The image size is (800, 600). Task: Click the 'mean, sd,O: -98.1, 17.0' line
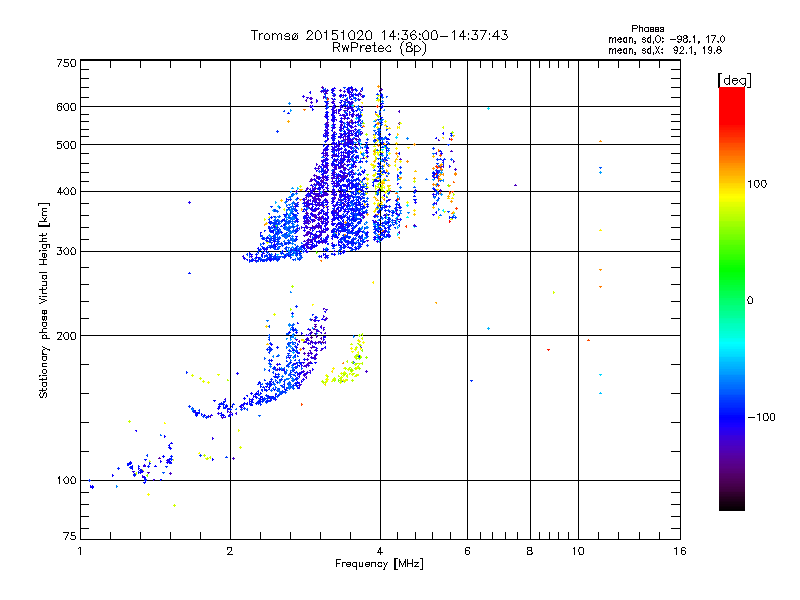[666, 39]
